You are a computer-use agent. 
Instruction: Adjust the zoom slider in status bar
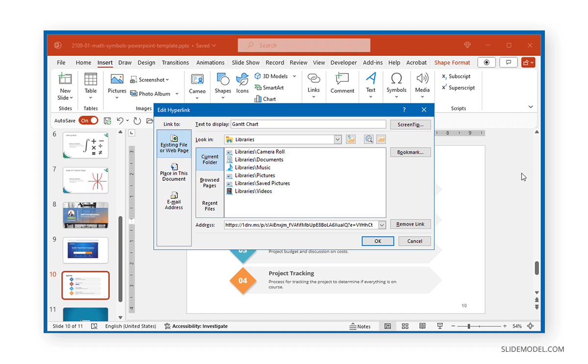(x=469, y=326)
